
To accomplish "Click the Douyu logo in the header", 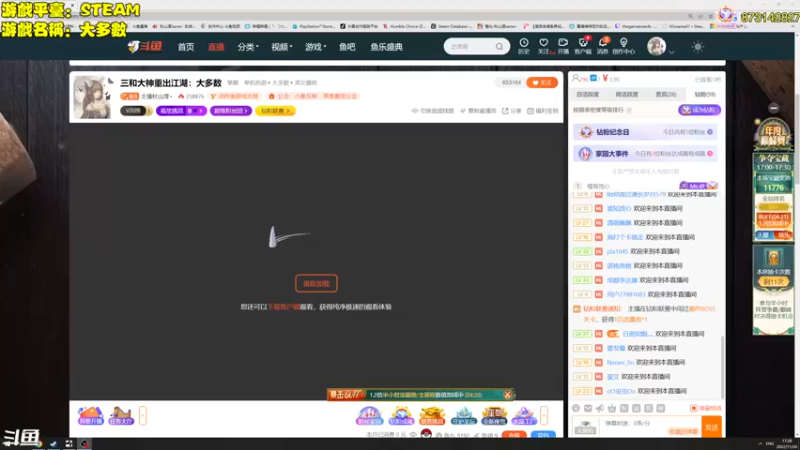I will click(145, 46).
